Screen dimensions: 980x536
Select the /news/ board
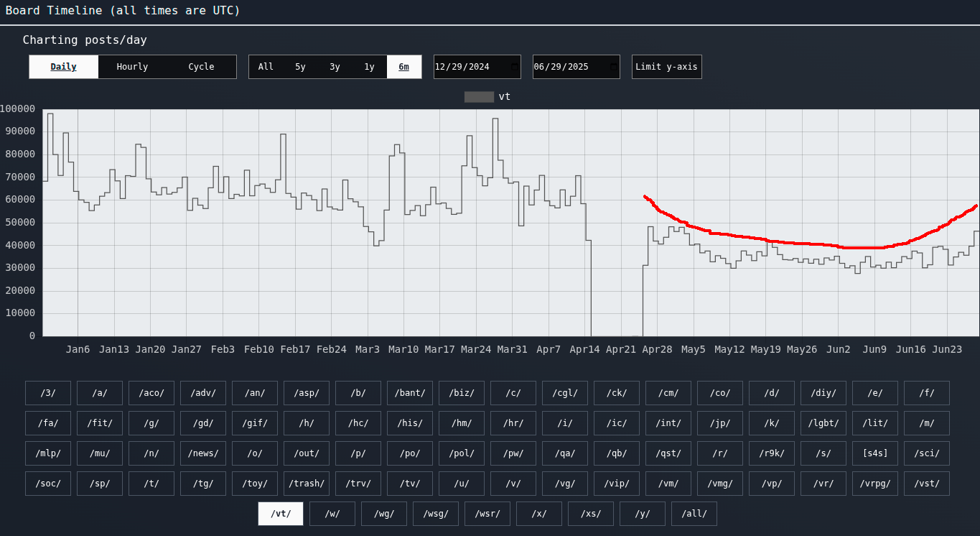point(203,453)
